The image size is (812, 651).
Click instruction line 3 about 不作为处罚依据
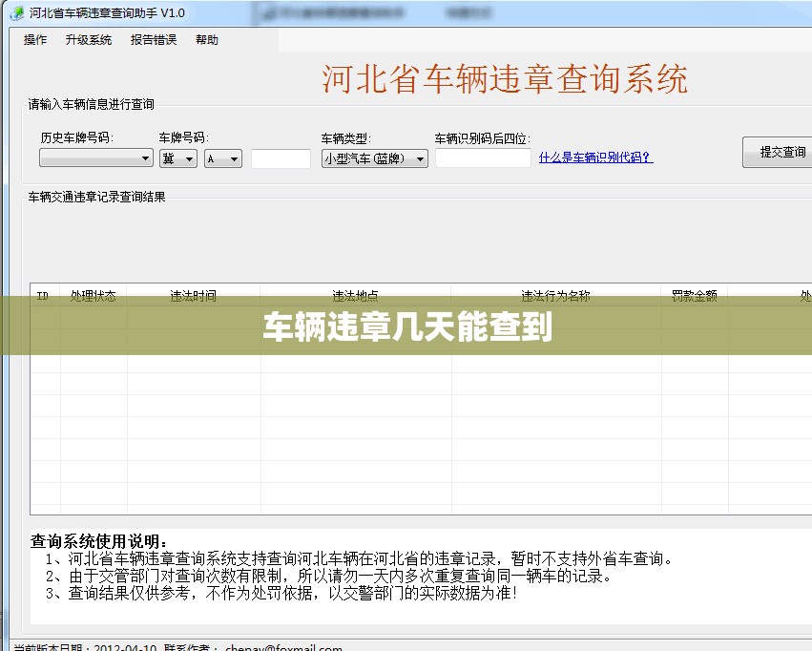282,593
